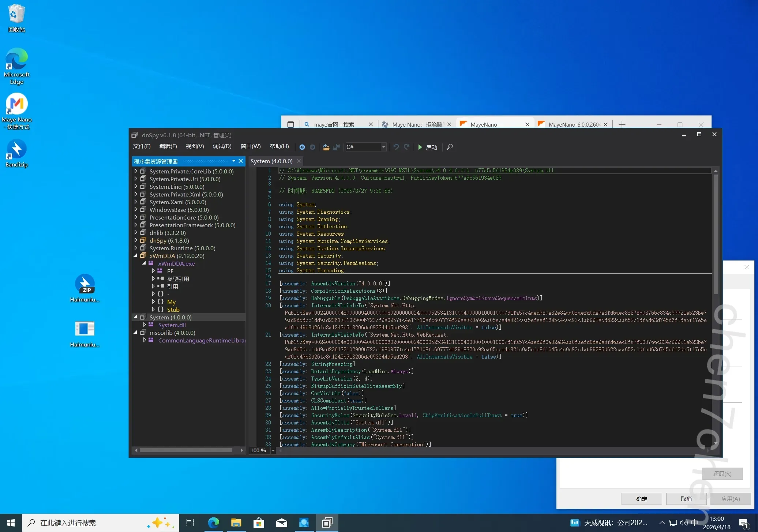Select the System.dll module icon in tree

(151, 325)
